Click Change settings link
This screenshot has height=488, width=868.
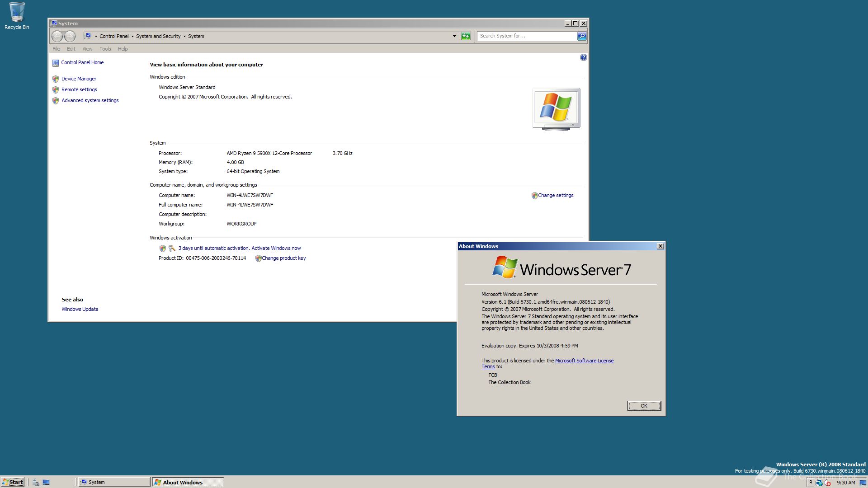coord(556,195)
